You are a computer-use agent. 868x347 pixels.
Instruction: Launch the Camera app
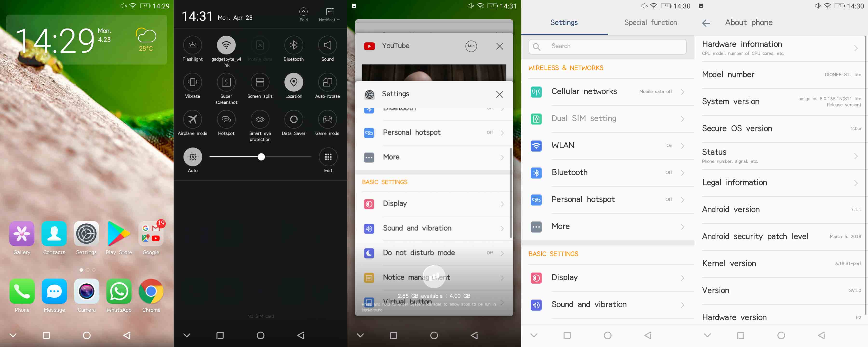pyautogui.click(x=86, y=291)
